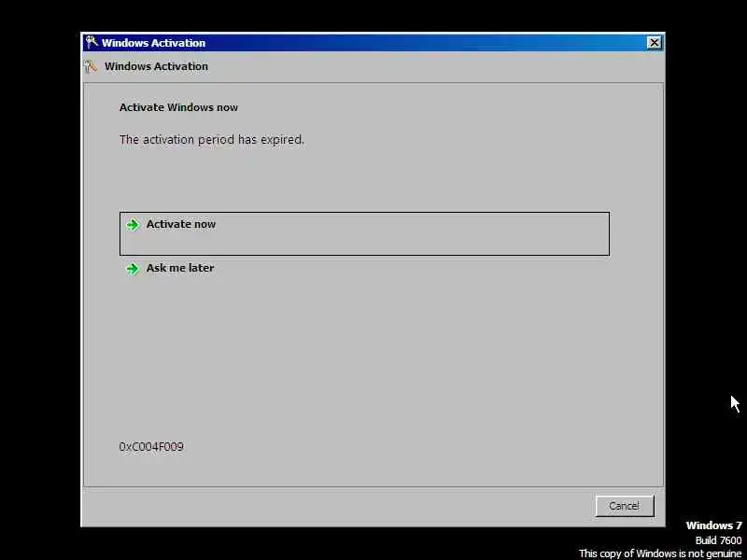Click the Cancel button
The width and height of the screenshot is (747, 560).
[x=625, y=506]
